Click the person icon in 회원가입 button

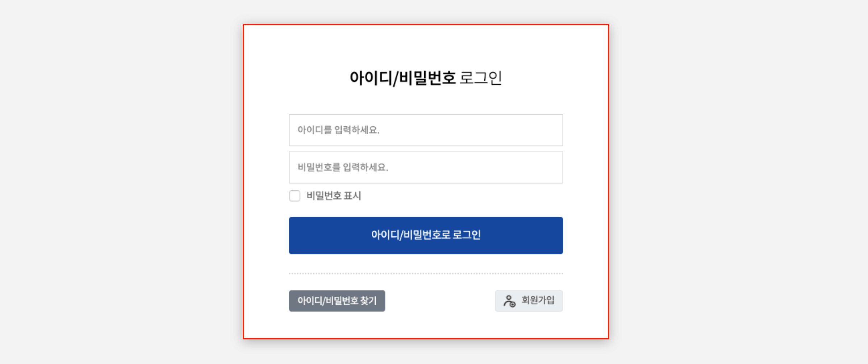(509, 301)
